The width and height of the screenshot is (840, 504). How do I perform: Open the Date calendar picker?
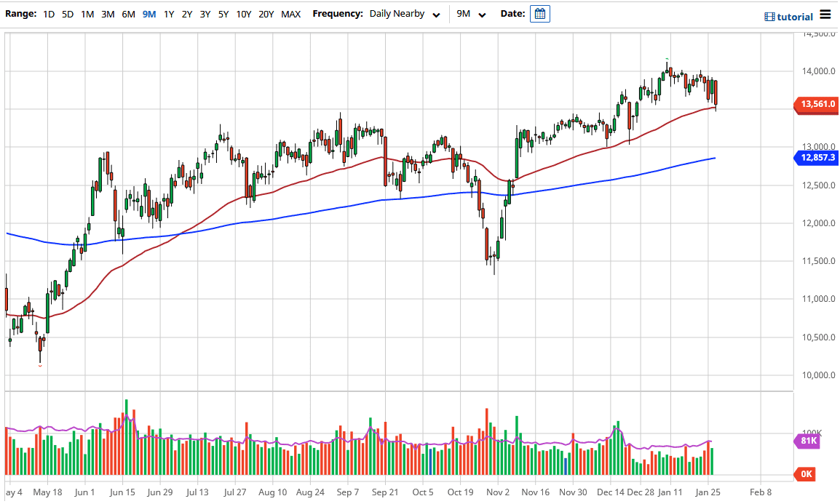point(539,13)
